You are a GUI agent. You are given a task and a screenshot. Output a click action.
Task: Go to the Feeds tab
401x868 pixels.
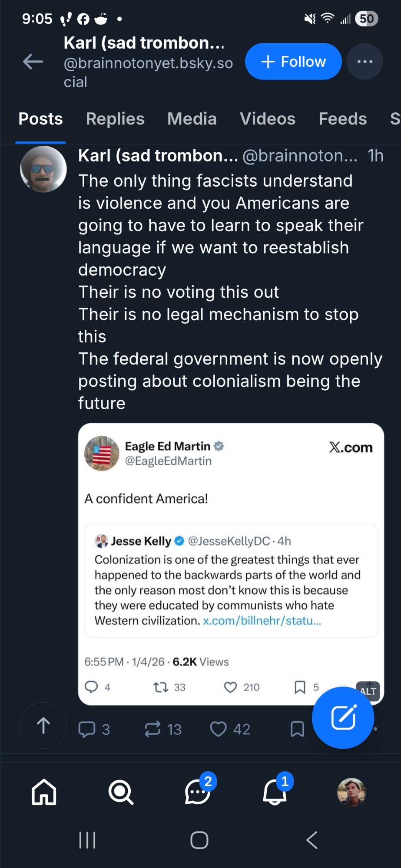[343, 119]
